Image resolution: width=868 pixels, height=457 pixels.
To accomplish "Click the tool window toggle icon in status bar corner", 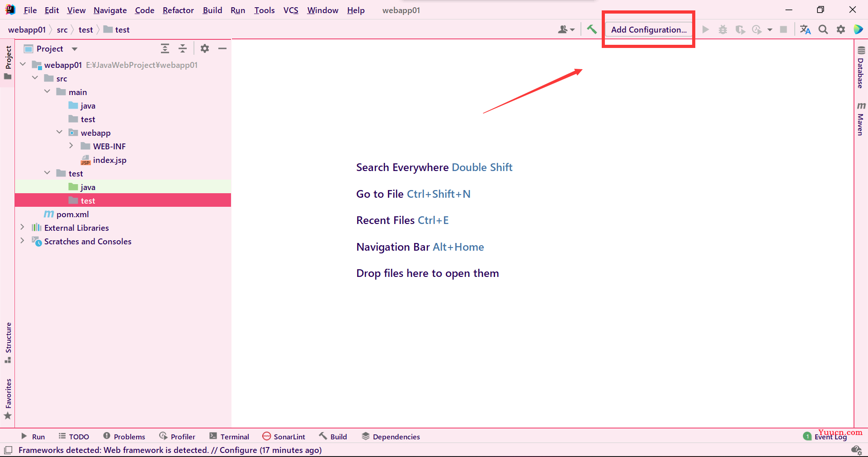I will coord(8,450).
